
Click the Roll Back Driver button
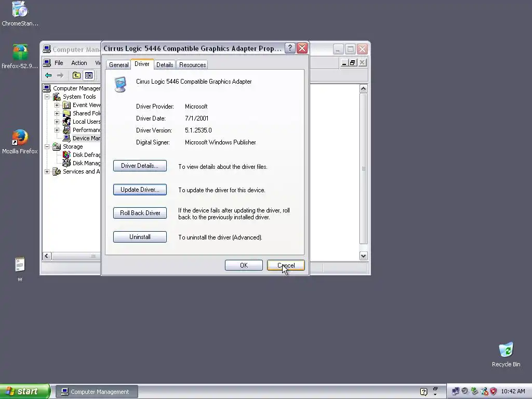click(140, 213)
